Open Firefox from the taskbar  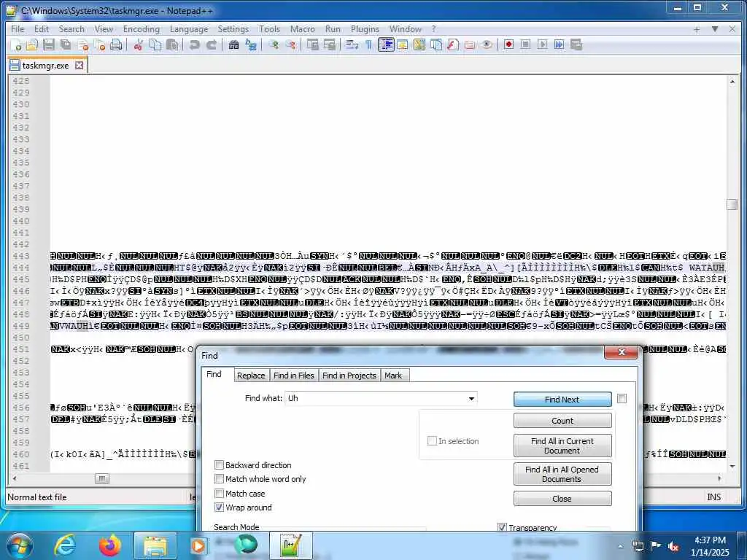(x=110, y=545)
